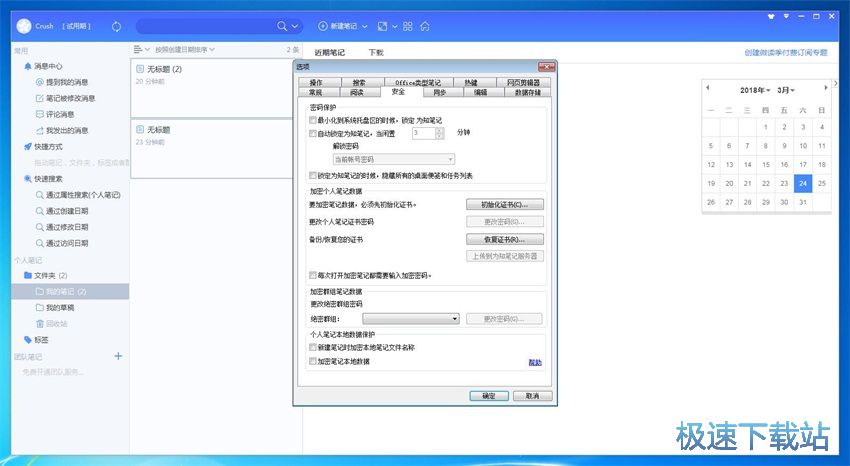Click the 标签 tag icon
Screen dimensions: 850x466
pos(28,340)
